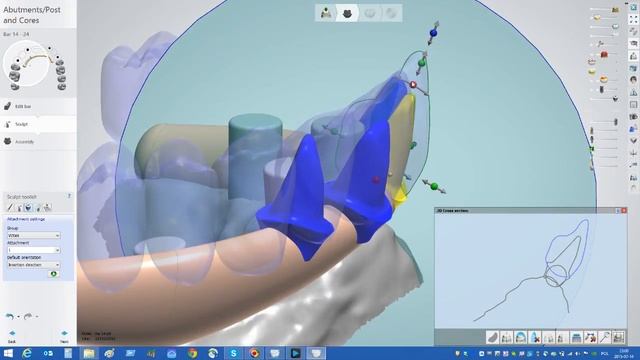Pick the highlighted attachment tool in Sculpt toolkit
This screenshot has height=360, width=640.
coord(28,207)
